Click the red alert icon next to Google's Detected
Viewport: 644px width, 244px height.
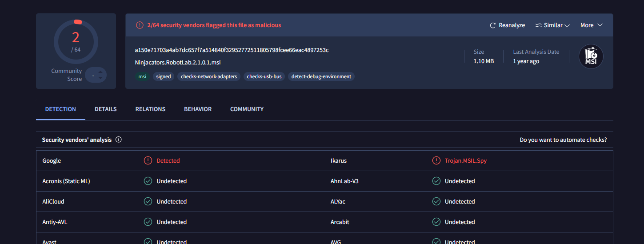(x=148, y=160)
